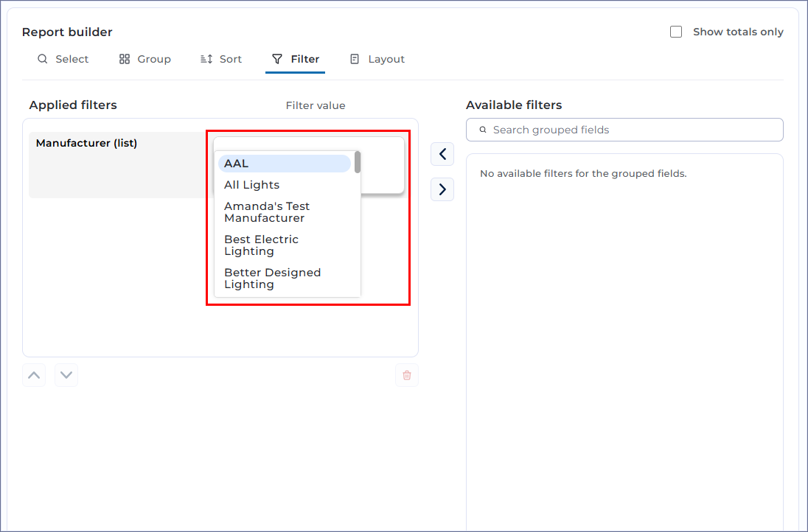
Task: Click the Search grouped fields input
Action: pos(624,130)
